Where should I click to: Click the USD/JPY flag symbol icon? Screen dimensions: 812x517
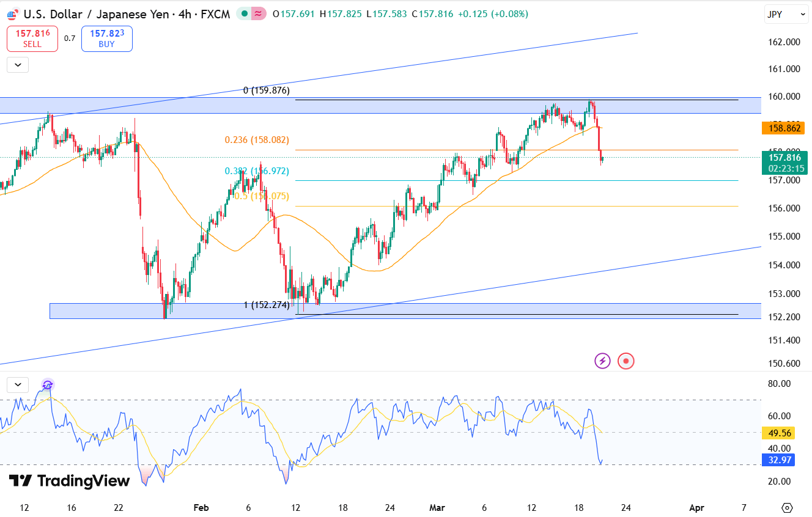point(13,13)
